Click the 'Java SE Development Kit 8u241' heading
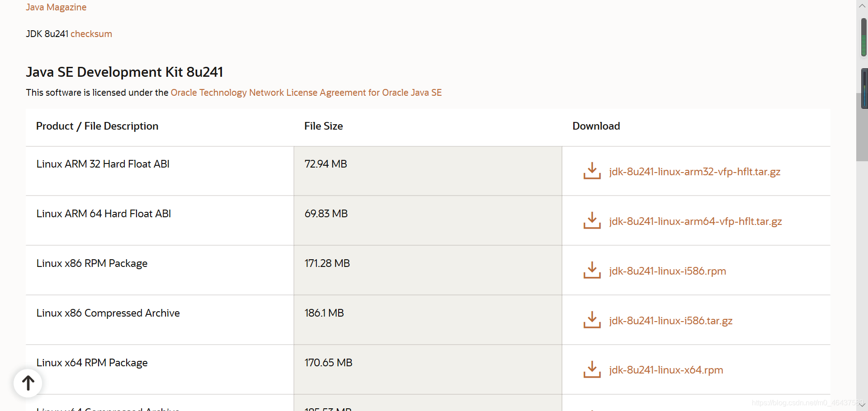 (124, 72)
